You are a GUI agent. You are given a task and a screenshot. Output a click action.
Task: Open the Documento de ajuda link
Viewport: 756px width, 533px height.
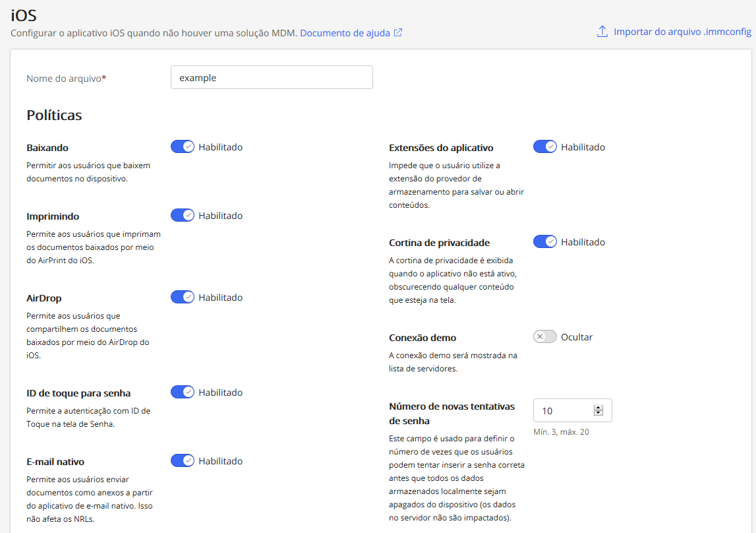click(345, 32)
